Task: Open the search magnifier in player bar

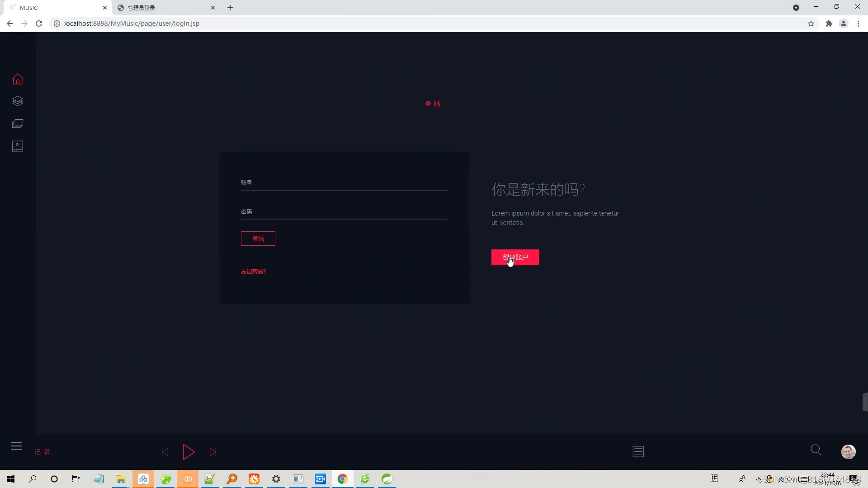Action: click(x=816, y=450)
